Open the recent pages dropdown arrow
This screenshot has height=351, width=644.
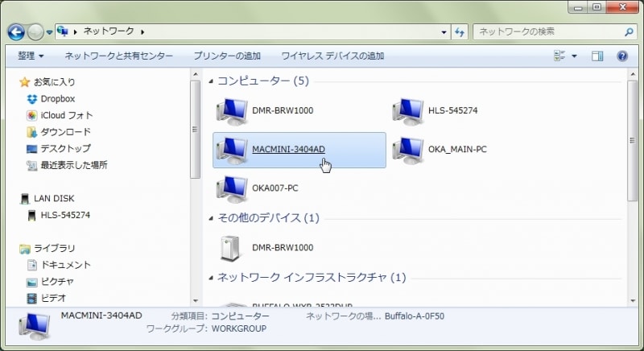point(49,32)
